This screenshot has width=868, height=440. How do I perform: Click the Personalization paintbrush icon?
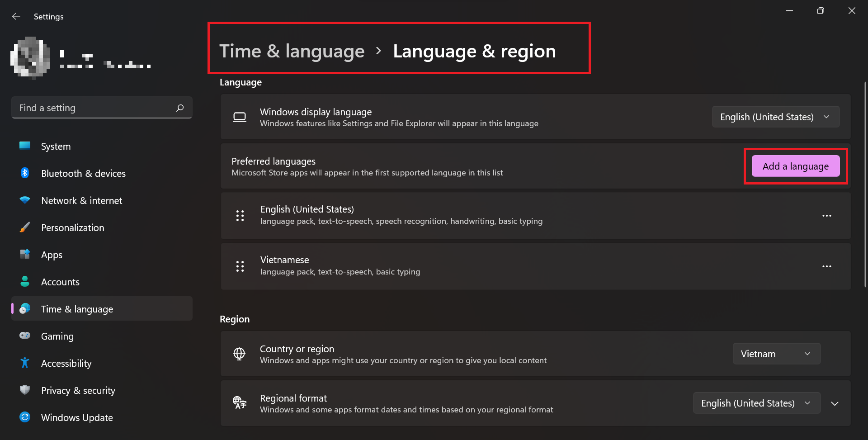pos(25,227)
